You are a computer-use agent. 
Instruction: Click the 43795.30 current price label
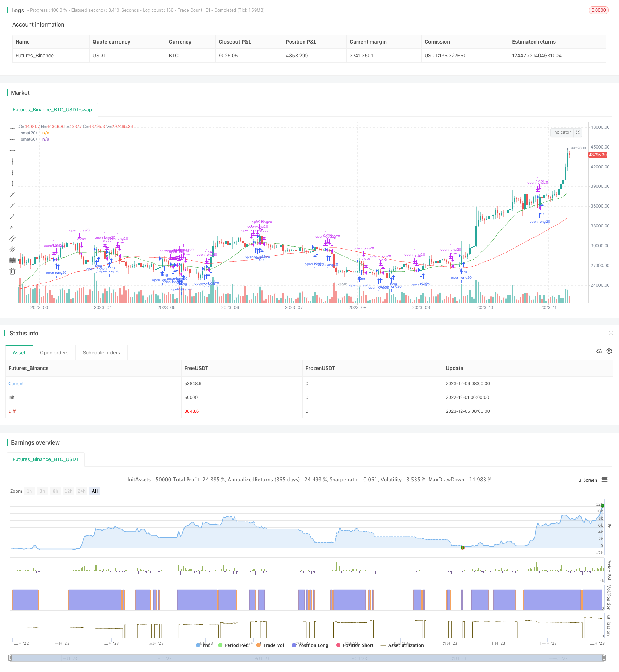[x=598, y=155]
